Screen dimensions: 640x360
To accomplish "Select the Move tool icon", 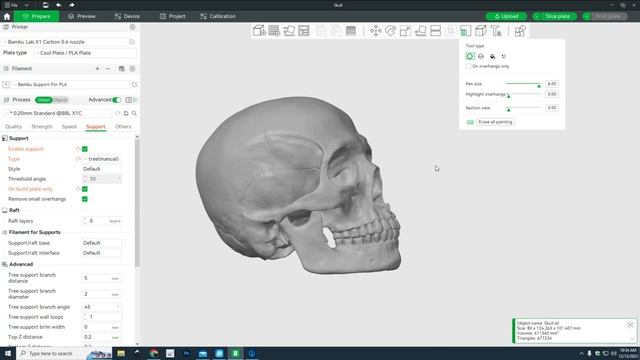I will [376, 31].
